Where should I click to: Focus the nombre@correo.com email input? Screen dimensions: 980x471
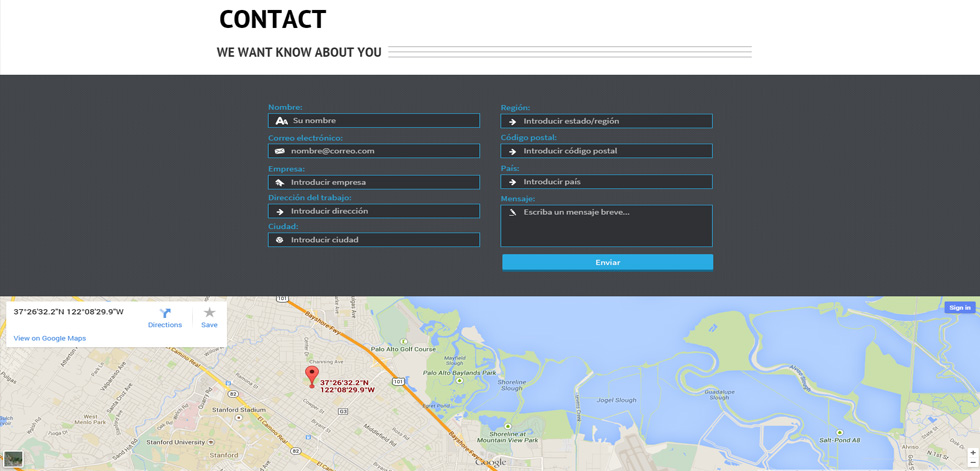(x=374, y=151)
